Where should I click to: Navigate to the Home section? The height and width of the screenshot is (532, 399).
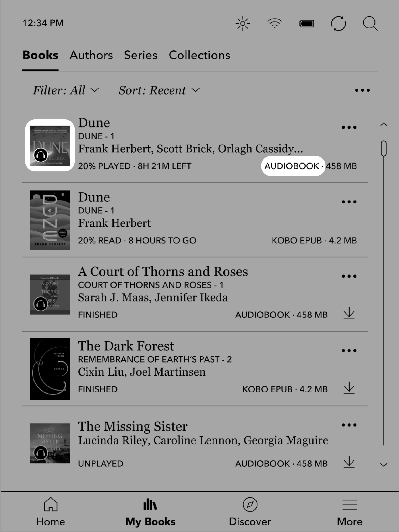pyautogui.click(x=50, y=512)
